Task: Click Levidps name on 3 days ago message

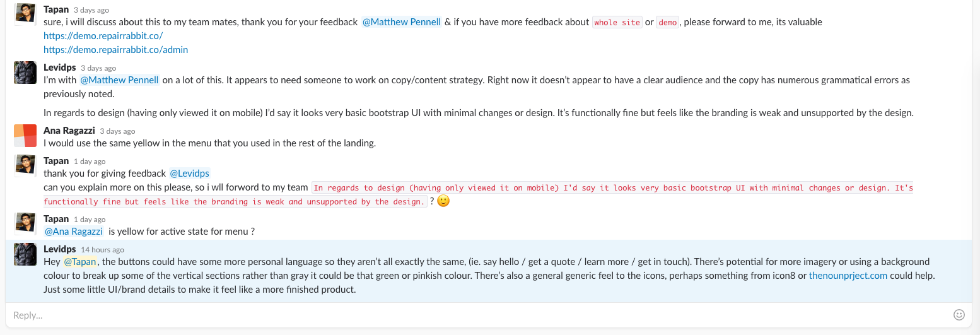Action: pyautogui.click(x=59, y=68)
